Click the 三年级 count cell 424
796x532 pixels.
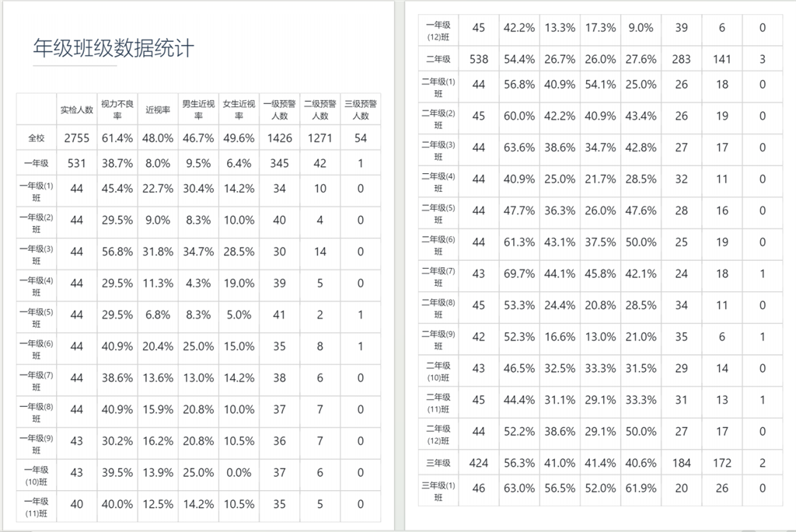click(479, 463)
